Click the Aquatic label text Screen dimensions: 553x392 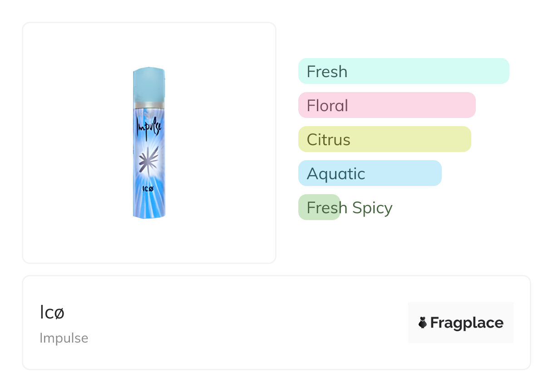[x=336, y=174]
